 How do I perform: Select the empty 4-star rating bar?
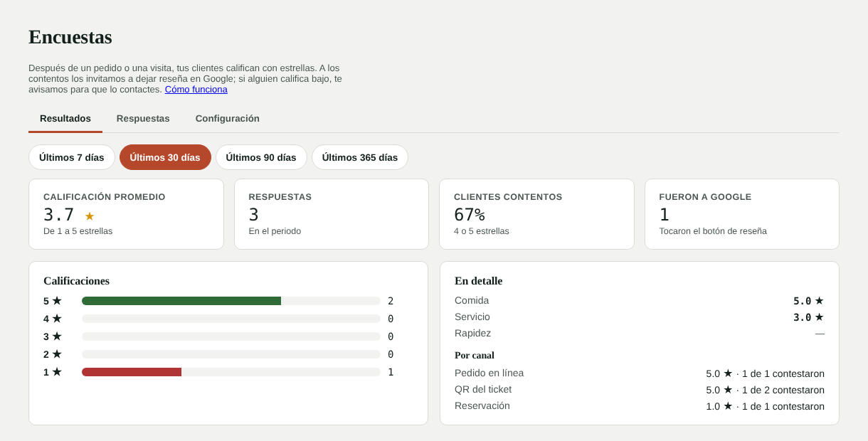pyautogui.click(x=231, y=319)
